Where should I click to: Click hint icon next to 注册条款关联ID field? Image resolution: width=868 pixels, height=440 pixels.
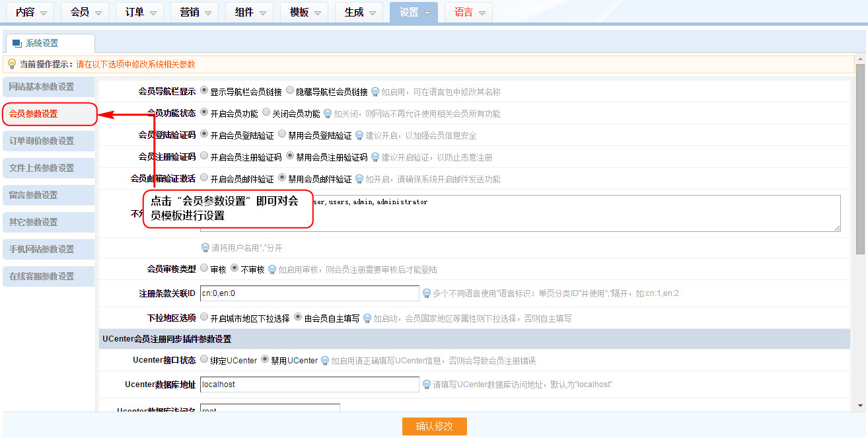(427, 293)
